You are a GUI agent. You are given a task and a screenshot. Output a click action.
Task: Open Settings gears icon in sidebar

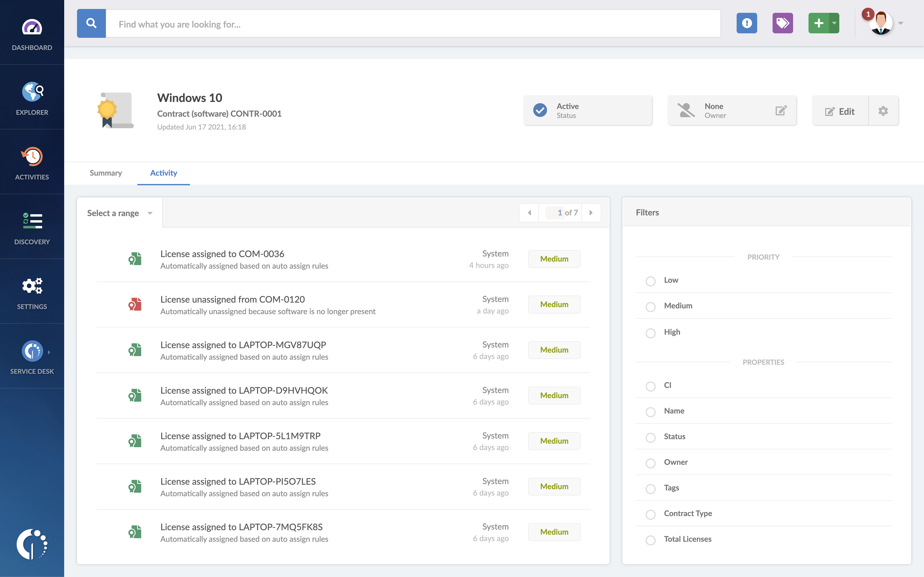point(32,286)
